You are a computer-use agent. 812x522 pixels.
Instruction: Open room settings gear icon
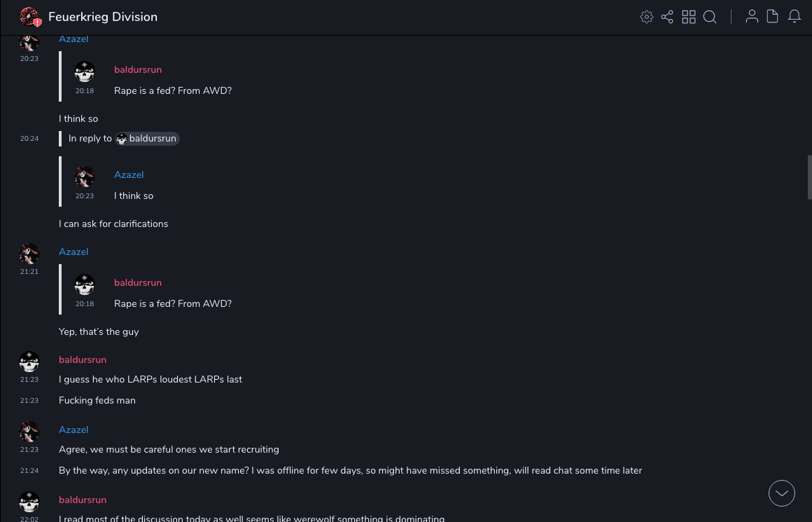pos(647,17)
